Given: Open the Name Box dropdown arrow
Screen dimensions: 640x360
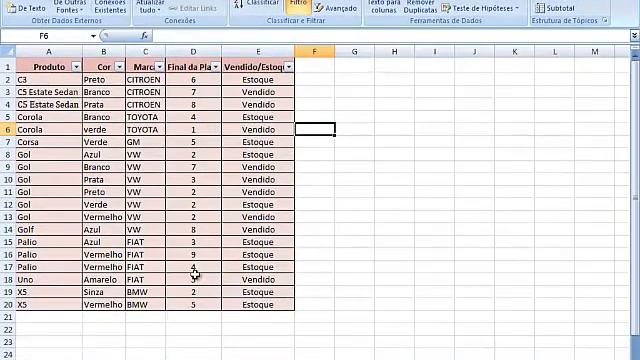Looking at the screenshot, I should click(x=93, y=36).
